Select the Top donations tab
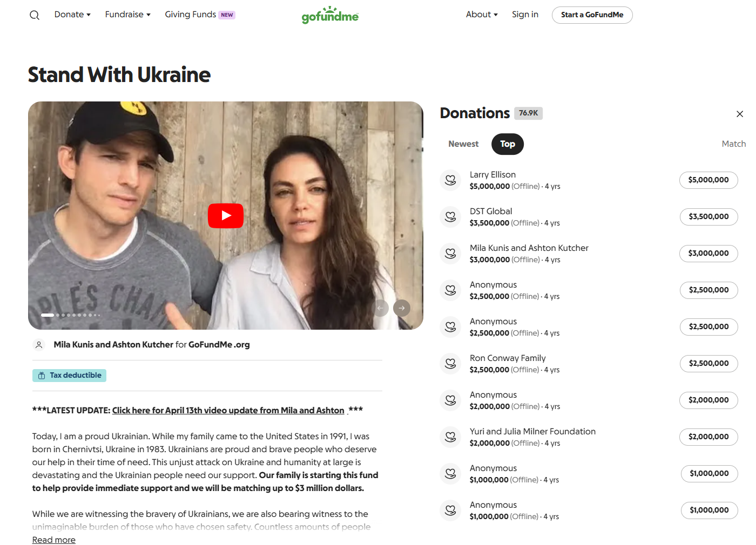 click(508, 144)
